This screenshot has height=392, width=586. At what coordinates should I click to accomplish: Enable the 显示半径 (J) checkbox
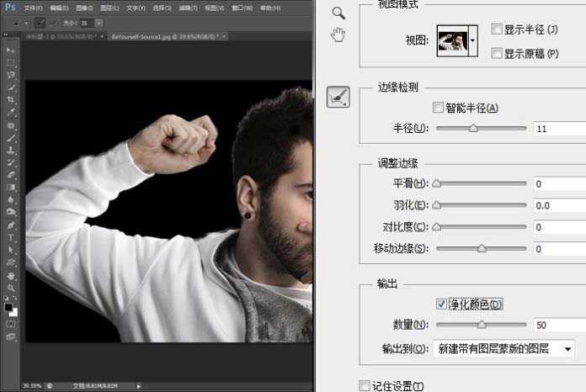point(497,29)
